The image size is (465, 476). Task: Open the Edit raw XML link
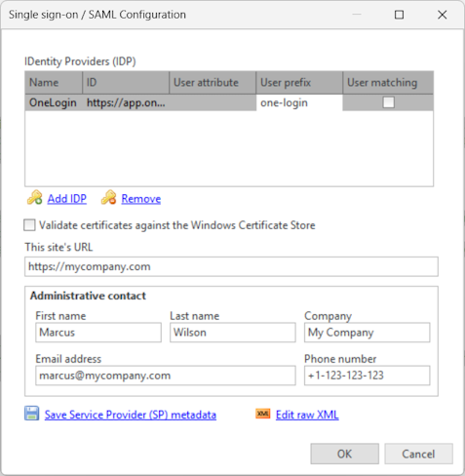307,415
